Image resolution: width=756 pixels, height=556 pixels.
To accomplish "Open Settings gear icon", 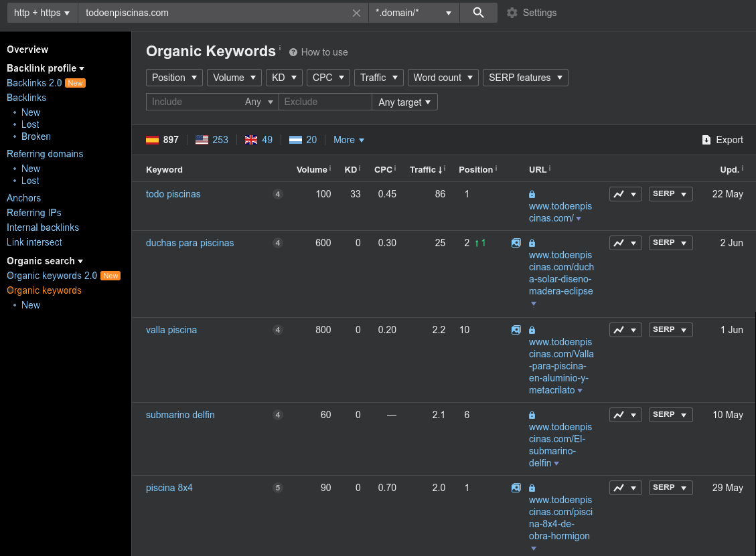I will 512,13.
